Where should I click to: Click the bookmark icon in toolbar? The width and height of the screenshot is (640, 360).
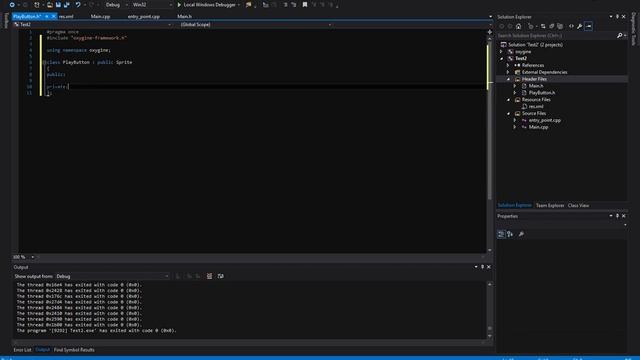tap(304, 5)
